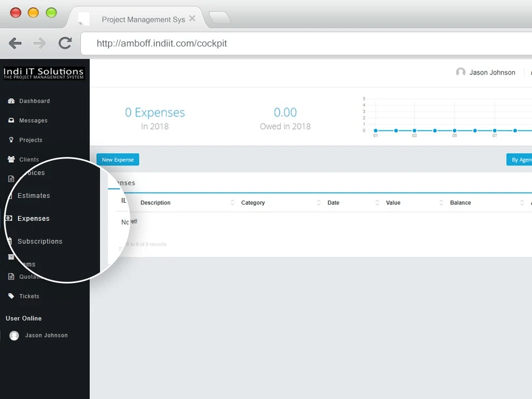Click the Clients people icon
Screen dimensions: 532x399
(11, 159)
